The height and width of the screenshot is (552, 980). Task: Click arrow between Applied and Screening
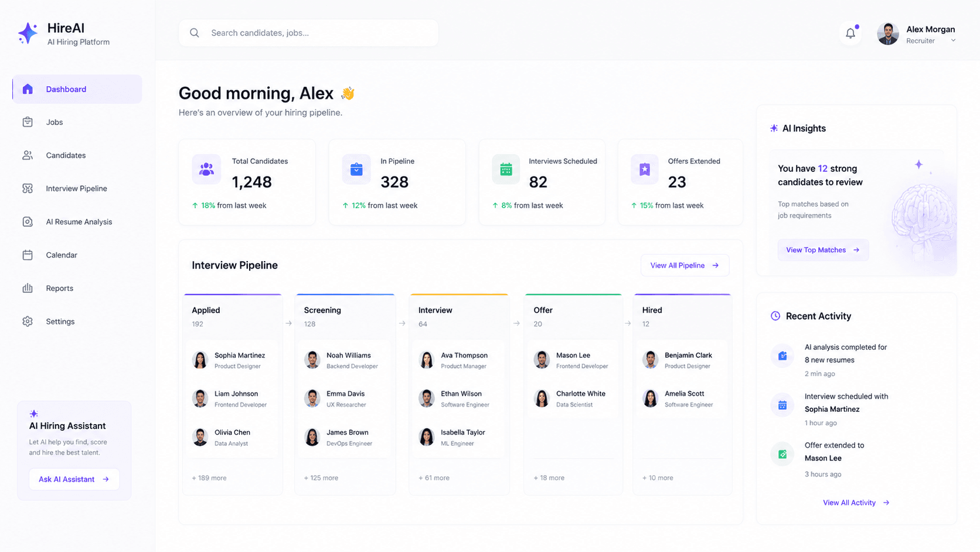pos(288,323)
